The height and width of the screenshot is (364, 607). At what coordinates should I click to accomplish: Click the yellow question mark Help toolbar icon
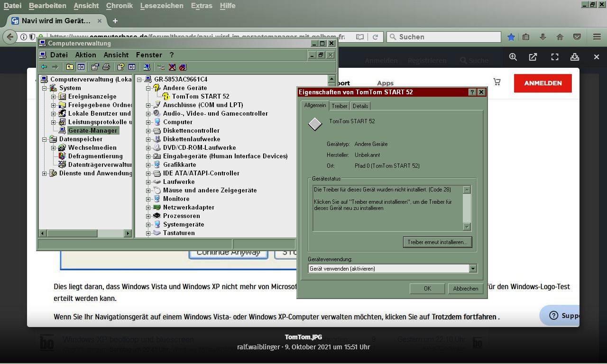pos(121,67)
